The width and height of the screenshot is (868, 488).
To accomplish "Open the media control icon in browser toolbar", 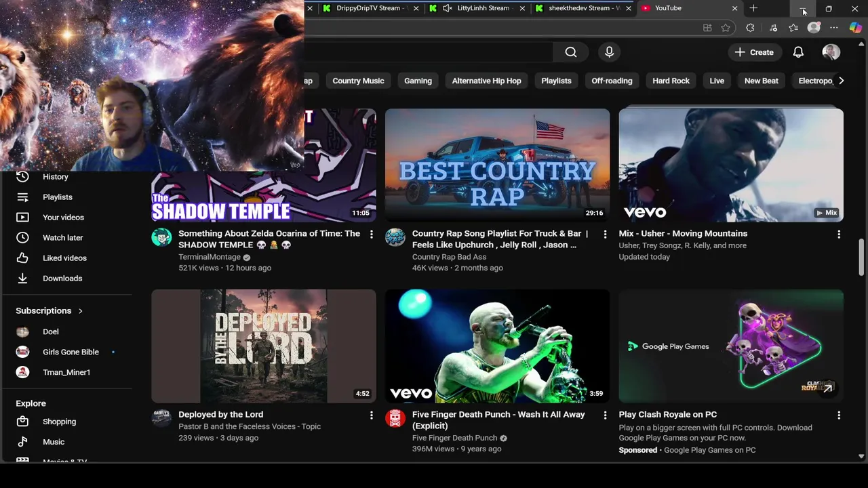I will point(773,28).
